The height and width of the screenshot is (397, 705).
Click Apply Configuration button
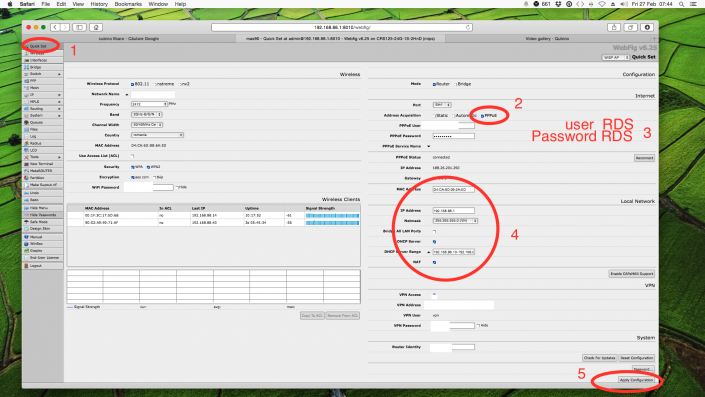coord(636,380)
